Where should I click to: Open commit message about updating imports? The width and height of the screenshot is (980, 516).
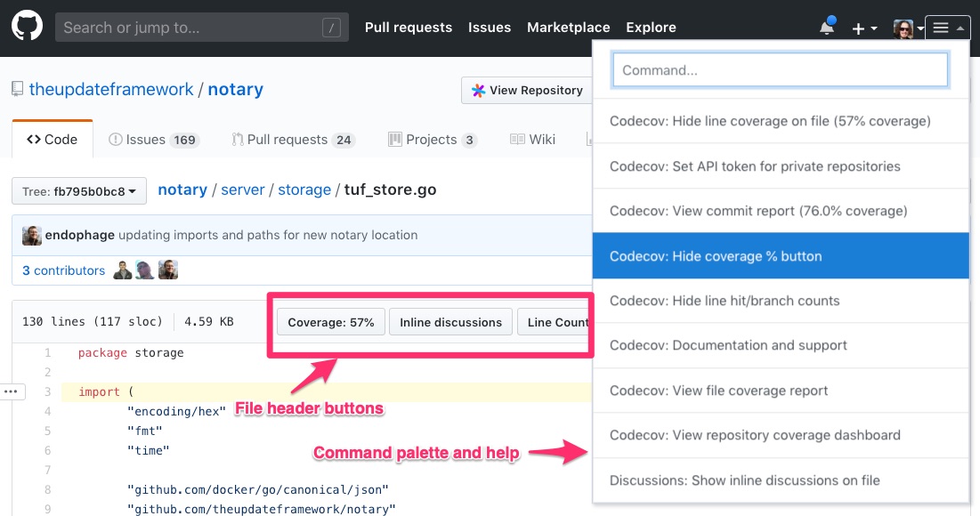point(268,235)
